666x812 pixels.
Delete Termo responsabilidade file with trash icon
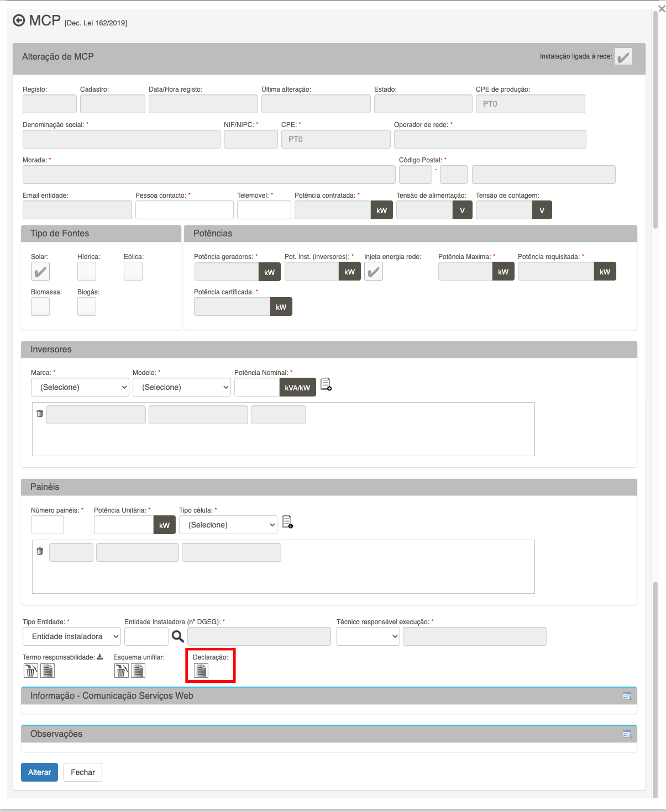[31, 671]
